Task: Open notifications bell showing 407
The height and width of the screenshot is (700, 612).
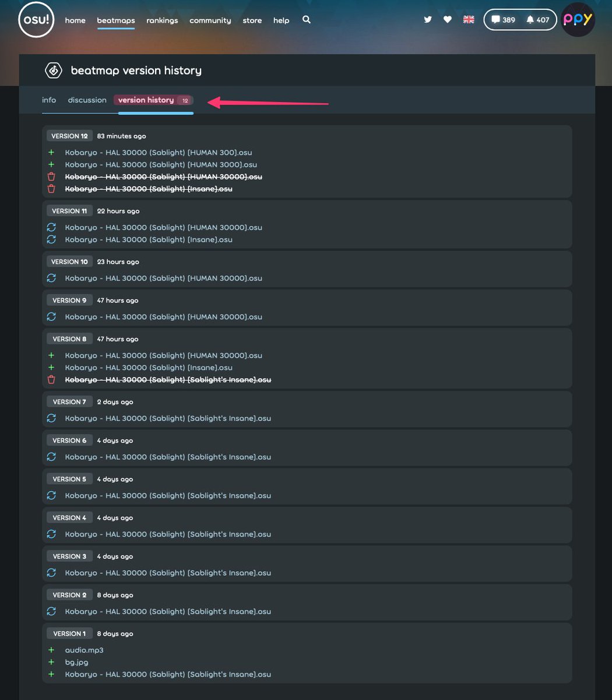Action: point(537,20)
